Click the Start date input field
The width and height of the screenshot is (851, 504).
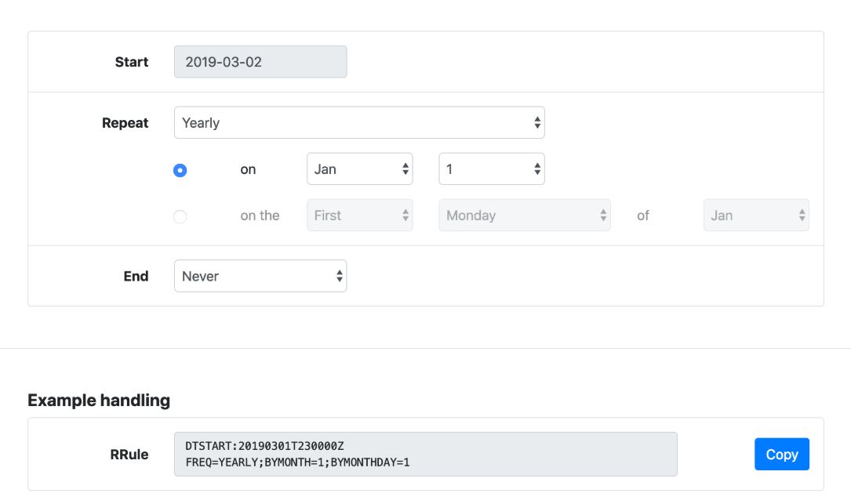(x=260, y=62)
